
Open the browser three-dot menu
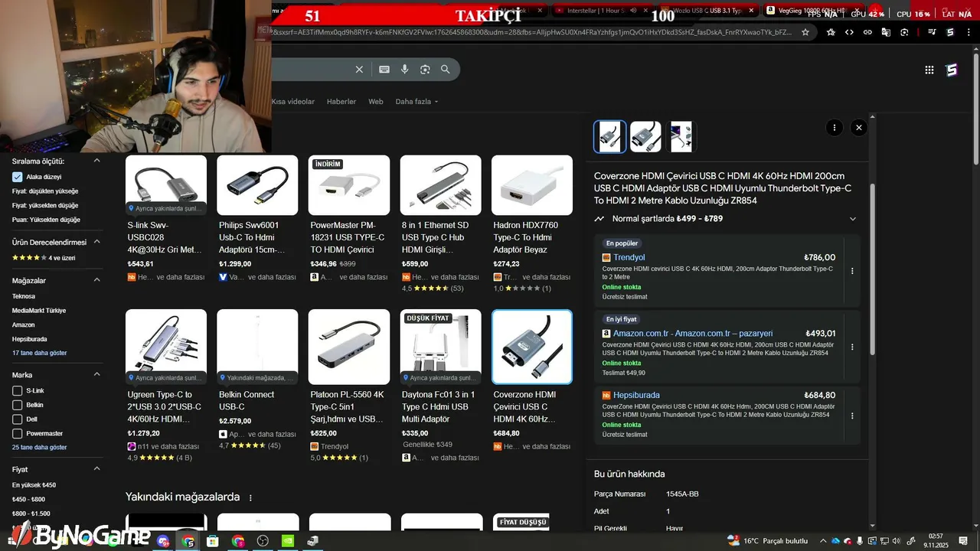pos(969,32)
